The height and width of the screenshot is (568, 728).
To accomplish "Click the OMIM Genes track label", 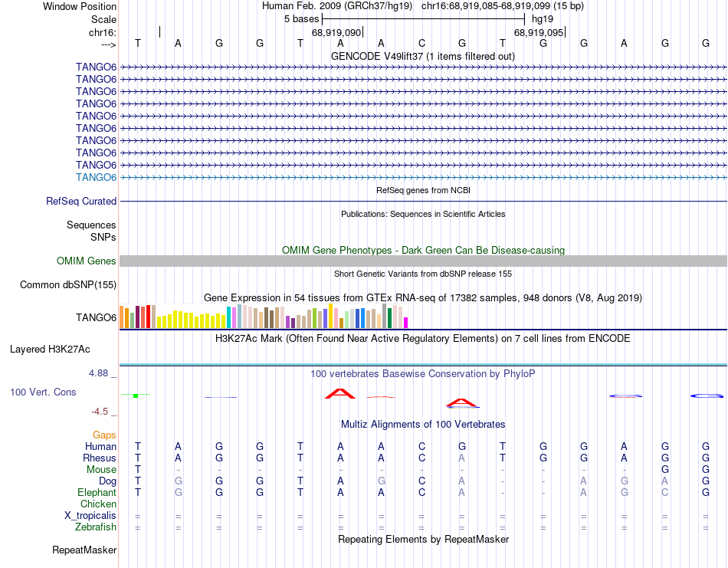I will pyautogui.click(x=87, y=261).
